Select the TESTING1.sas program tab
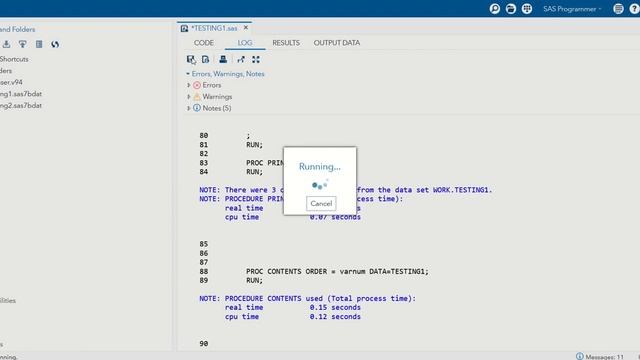The image size is (640, 360). [x=214, y=28]
